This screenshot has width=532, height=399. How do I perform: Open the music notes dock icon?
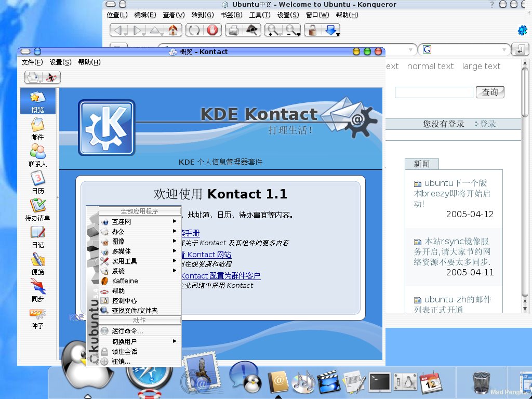(303, 382)
